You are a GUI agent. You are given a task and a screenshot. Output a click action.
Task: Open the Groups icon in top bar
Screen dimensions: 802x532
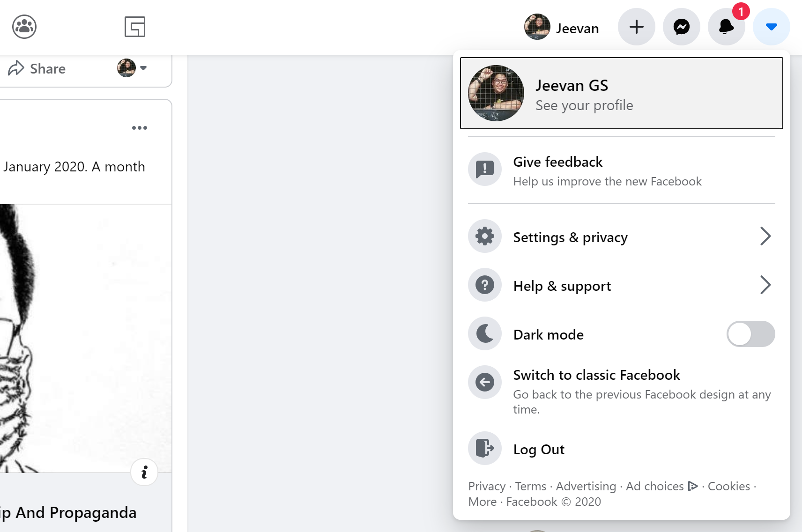(x=24, y=27)
